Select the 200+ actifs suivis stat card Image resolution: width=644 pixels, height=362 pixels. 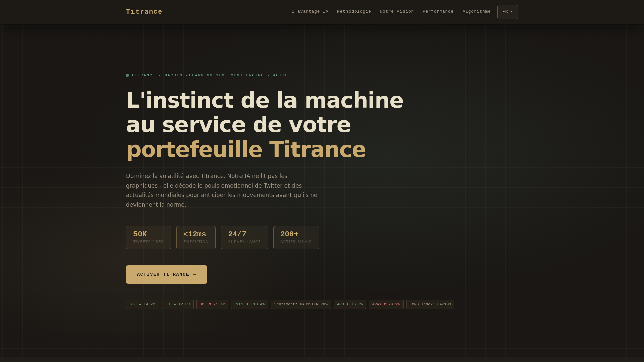296,238
